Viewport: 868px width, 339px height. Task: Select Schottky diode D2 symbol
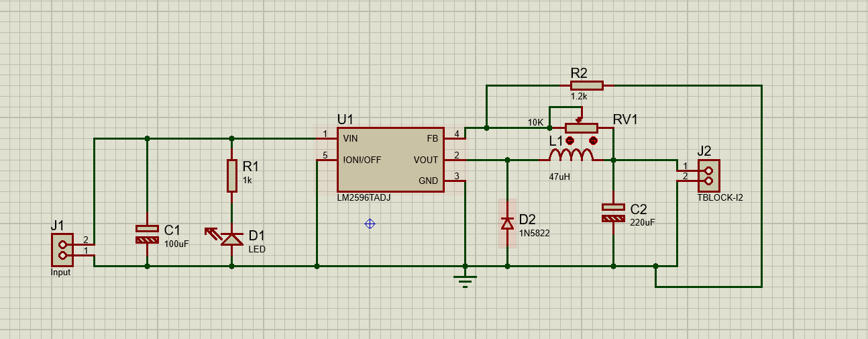(x=507, y=223)
